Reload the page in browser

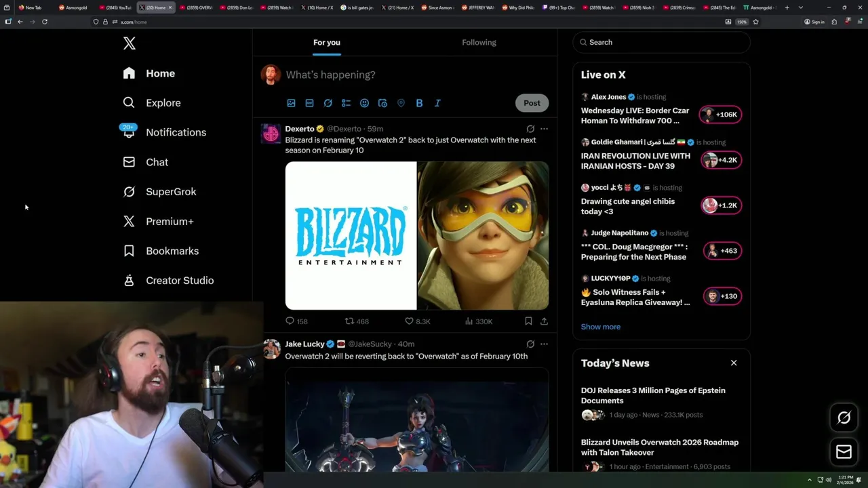(45, 22)
